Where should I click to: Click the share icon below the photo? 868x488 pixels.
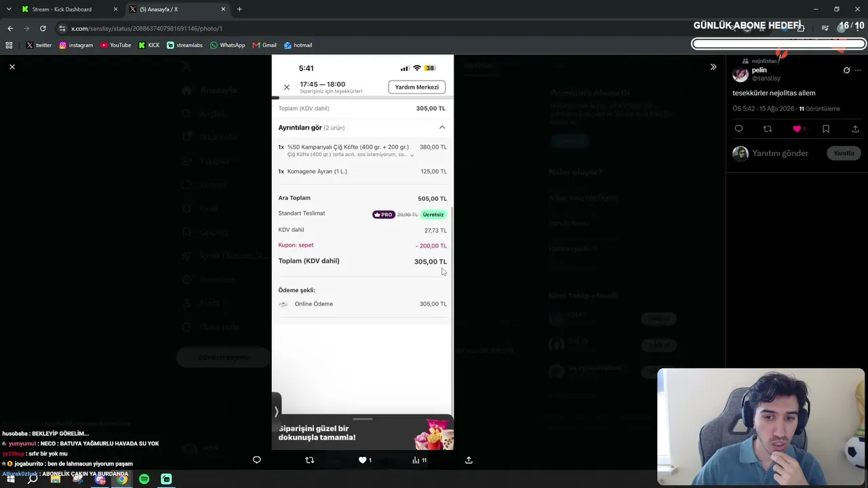tap(469, 460)
